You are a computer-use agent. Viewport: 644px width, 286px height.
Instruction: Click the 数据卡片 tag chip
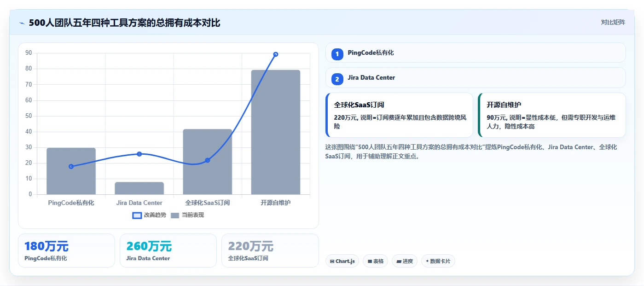click(438, 261)
